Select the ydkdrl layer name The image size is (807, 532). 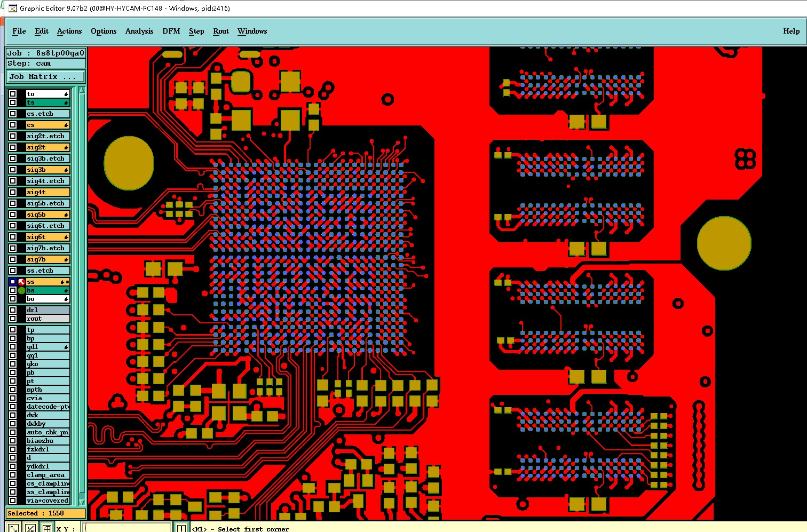[x=48, y=466]
